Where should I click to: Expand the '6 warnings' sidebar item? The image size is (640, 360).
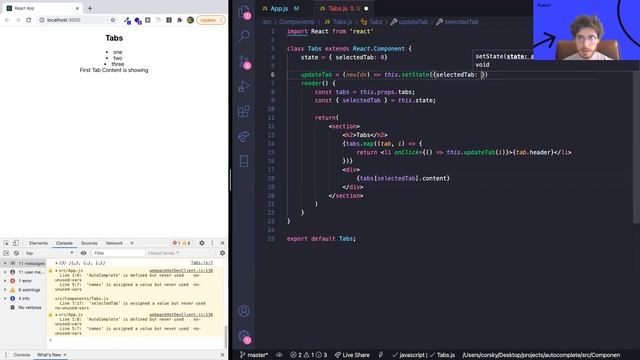click(24, 290)
